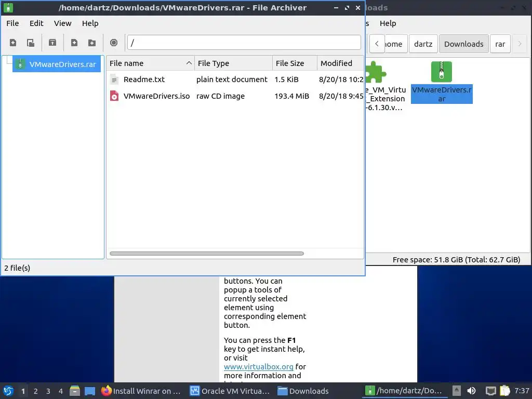The height and width of the screenshot is (399, 532).
Task: Sort by the File Type column header
Action: click(233, 63)
